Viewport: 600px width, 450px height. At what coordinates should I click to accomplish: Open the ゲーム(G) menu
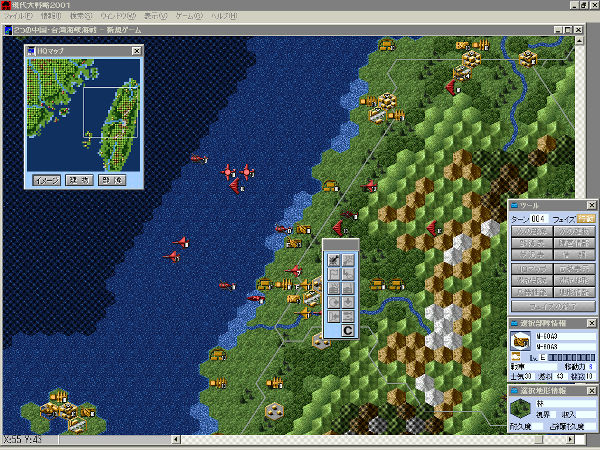(189, 16)
